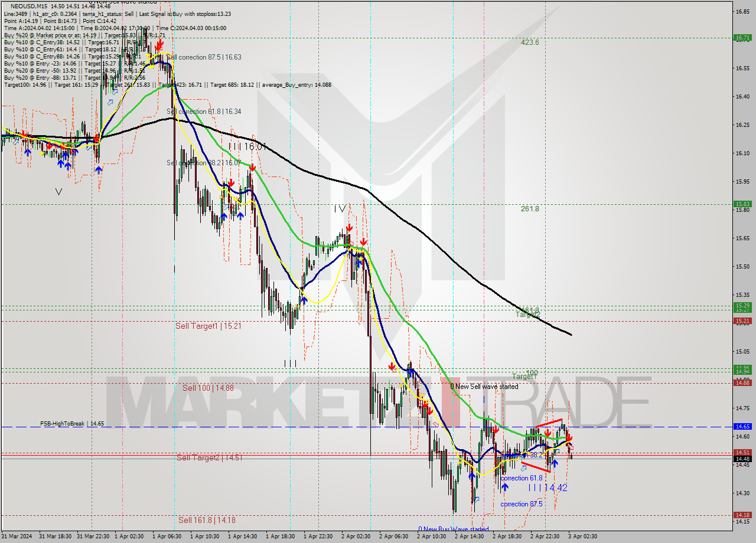Screen dimensions: 756x543
Task: Click the green 16.71 price tag
Action: tap(742, 37)
